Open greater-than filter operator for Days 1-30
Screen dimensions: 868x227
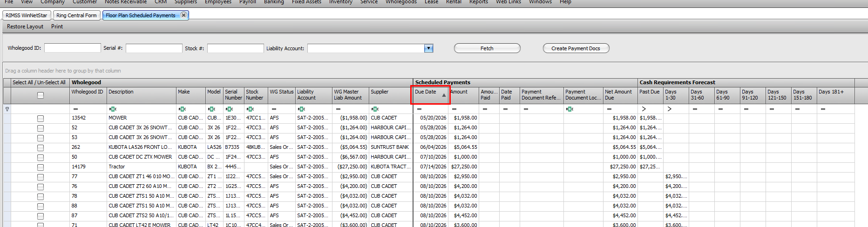[x=669, y=109]
